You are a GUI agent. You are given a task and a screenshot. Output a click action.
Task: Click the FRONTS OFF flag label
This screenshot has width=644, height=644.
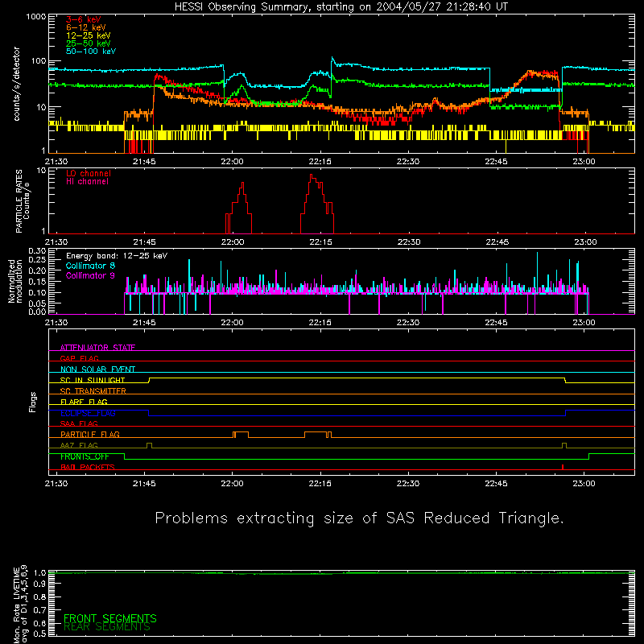tap(85, 456)
